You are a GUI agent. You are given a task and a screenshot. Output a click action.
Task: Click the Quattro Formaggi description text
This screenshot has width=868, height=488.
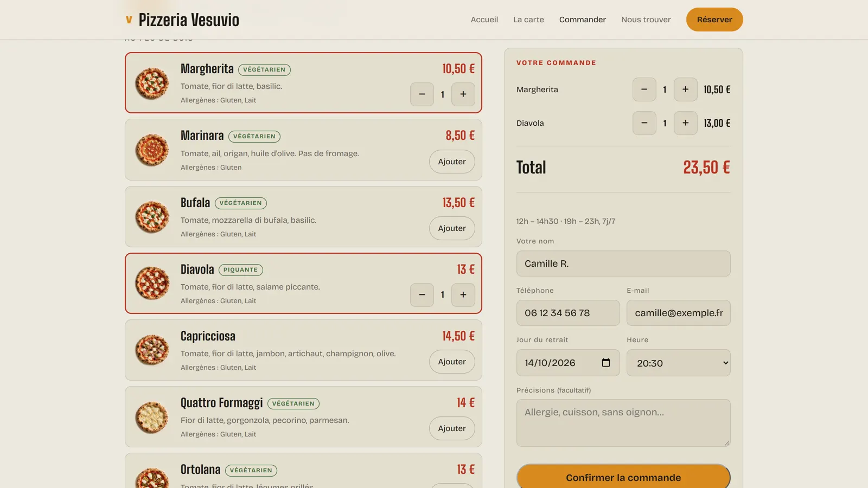pyautogui.click(x=265, y=420)
